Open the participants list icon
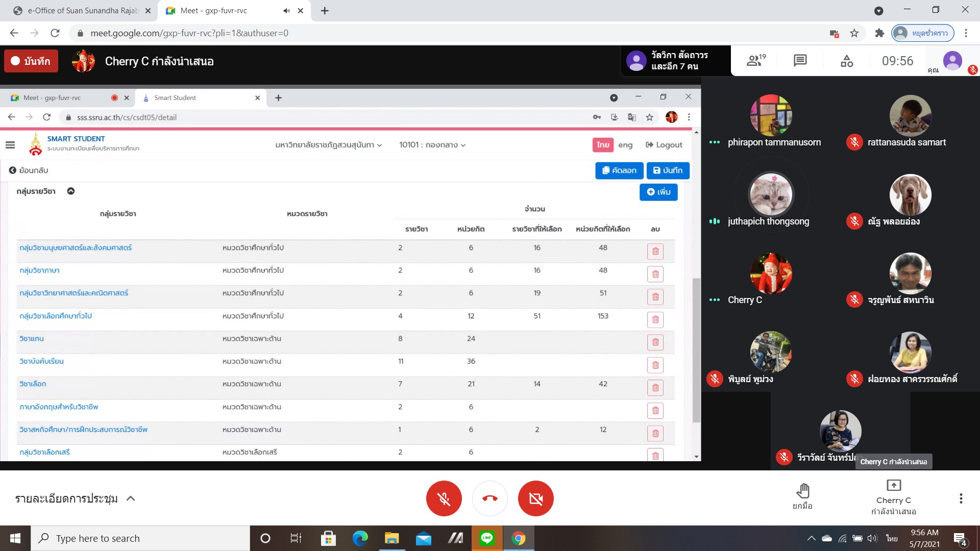 click(755, 61)
